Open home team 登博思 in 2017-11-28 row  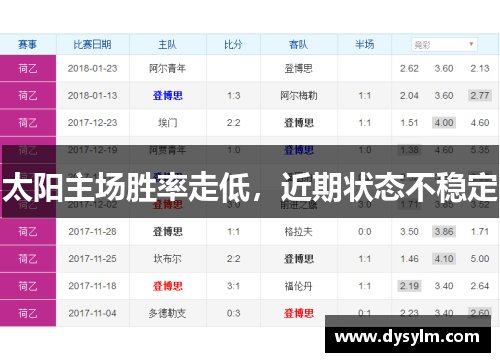[167, 231]
